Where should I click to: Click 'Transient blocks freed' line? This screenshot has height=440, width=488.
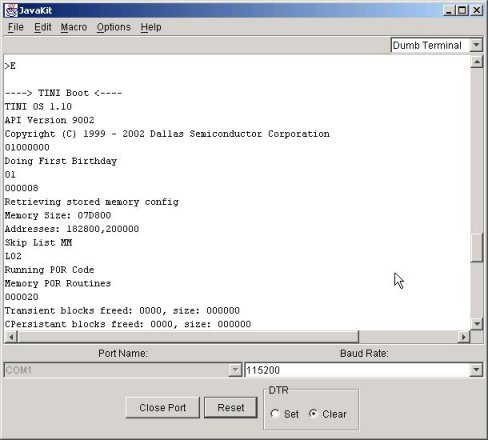pos(122,310)
